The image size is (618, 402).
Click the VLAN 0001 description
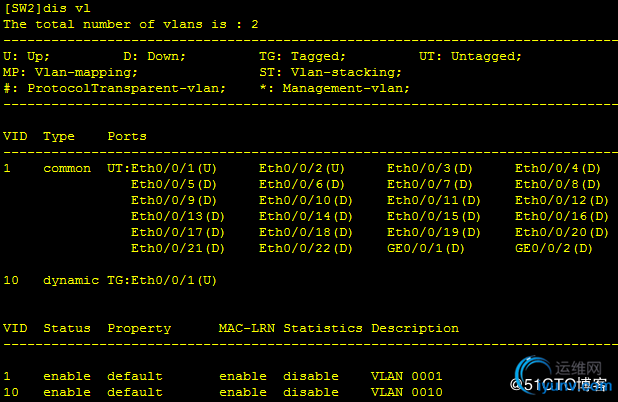pos(407,376)
